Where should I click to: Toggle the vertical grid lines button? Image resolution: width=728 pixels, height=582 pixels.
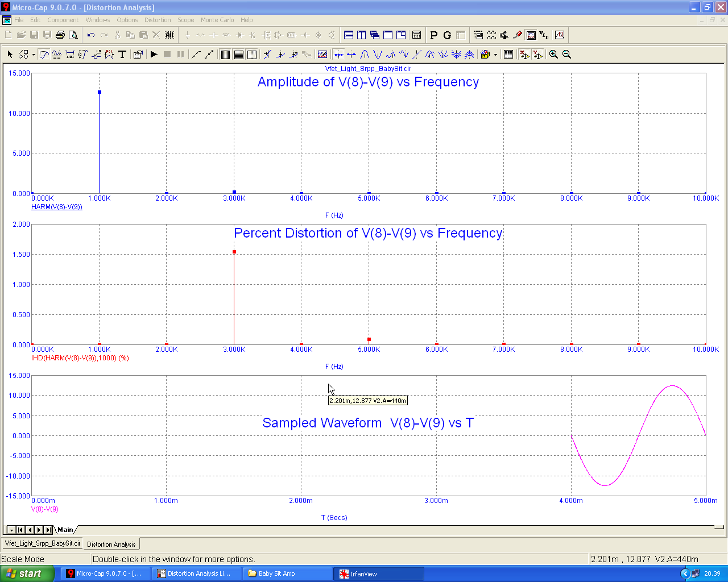pyautogui.click(x=225, y=55)
